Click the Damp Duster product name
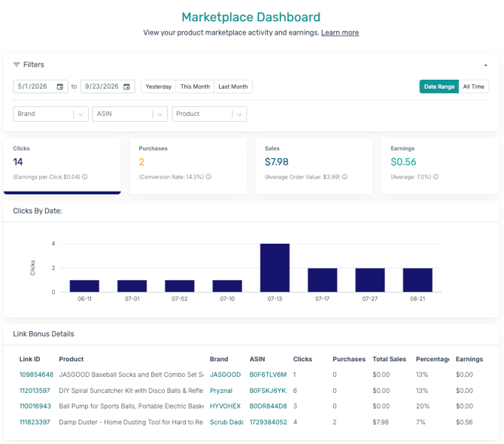This screenshot has width=504, height=444. tap(131, 422)
